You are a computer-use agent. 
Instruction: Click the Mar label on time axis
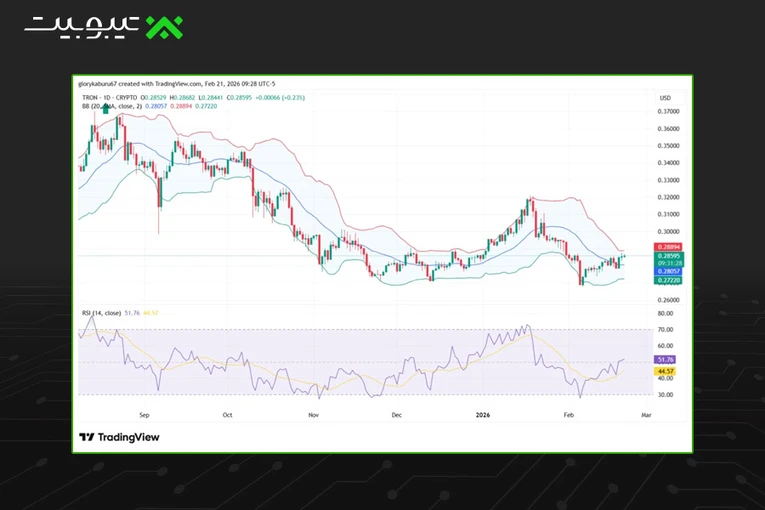[646, 415]
